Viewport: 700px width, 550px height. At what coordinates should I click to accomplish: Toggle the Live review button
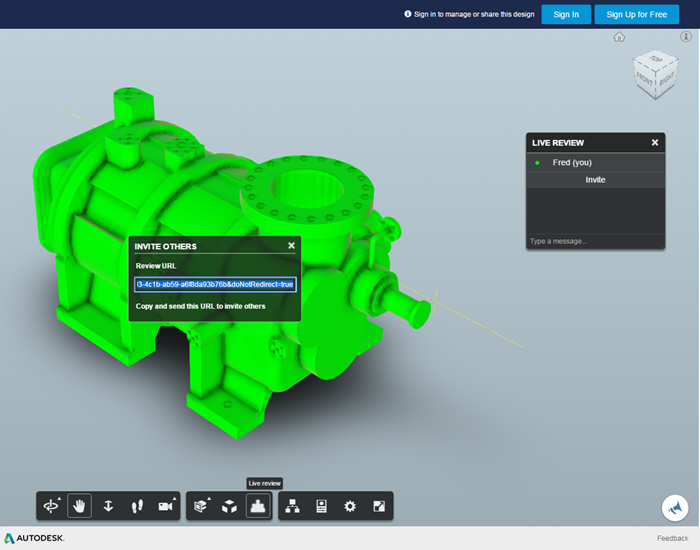(258, 506)
